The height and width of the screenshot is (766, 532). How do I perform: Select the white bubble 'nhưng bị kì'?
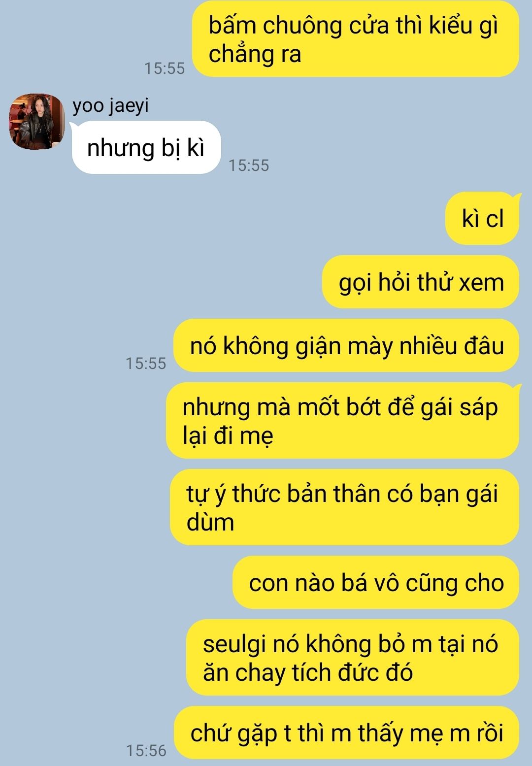click(146, 148)
